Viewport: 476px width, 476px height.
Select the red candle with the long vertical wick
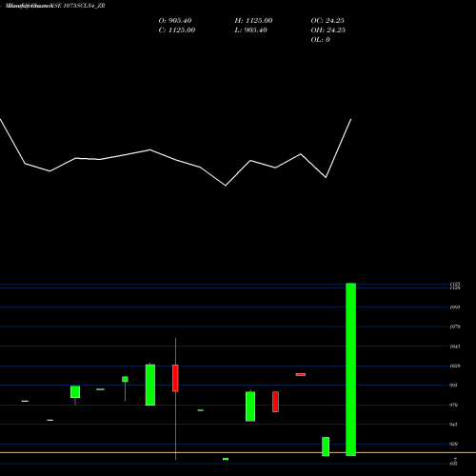[x=175, y=378]
